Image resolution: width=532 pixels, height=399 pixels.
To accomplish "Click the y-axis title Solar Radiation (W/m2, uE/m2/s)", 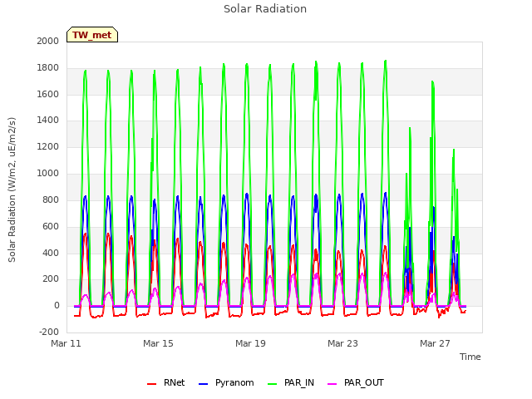I will tap(12, 190).
